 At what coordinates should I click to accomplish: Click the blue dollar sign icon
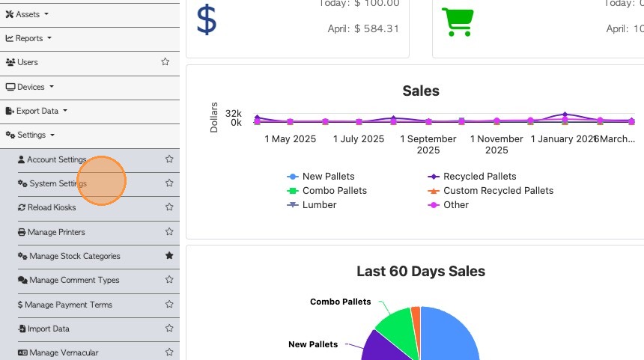point(207,20)
